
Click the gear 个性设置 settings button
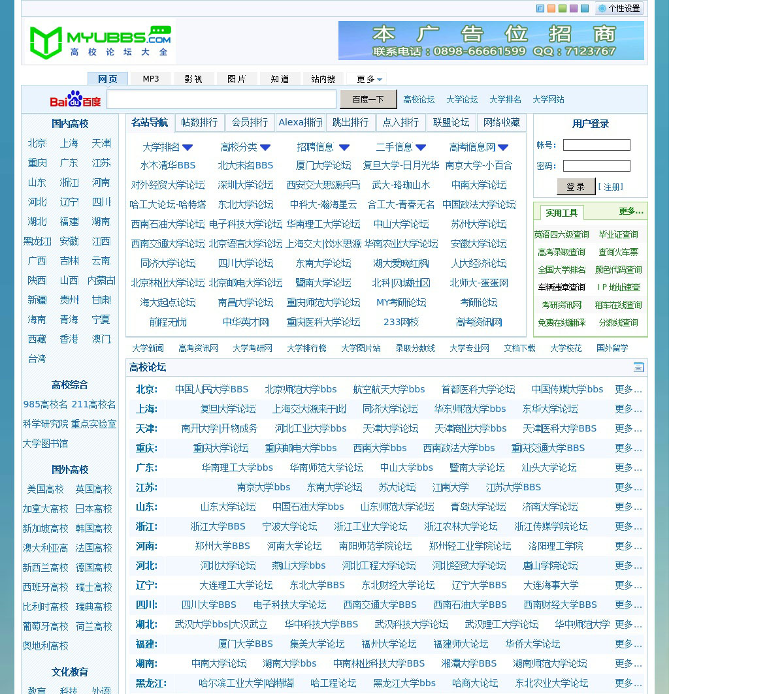619,8
